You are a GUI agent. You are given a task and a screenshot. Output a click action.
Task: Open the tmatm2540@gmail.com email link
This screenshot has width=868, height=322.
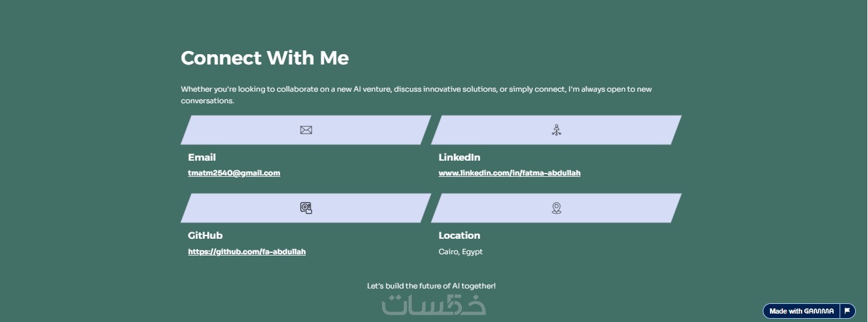234,173
